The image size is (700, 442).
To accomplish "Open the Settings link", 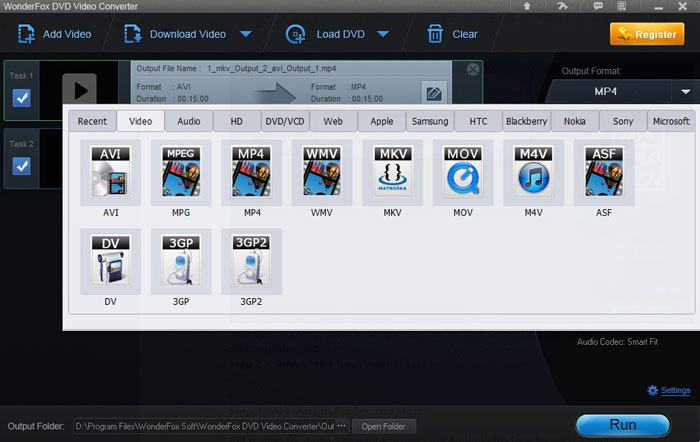I will (x=675, y=390).
